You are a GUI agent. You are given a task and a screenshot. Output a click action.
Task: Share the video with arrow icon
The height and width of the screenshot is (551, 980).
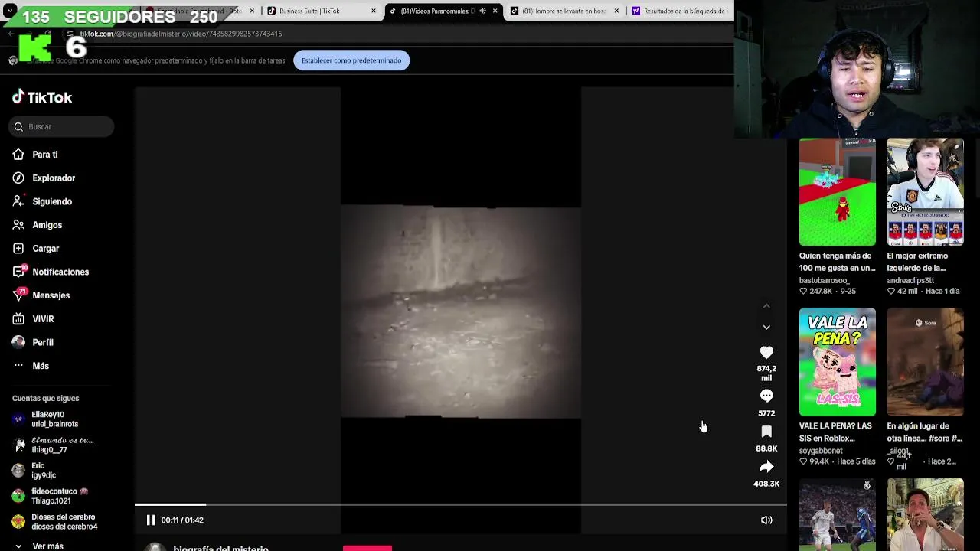766,467
